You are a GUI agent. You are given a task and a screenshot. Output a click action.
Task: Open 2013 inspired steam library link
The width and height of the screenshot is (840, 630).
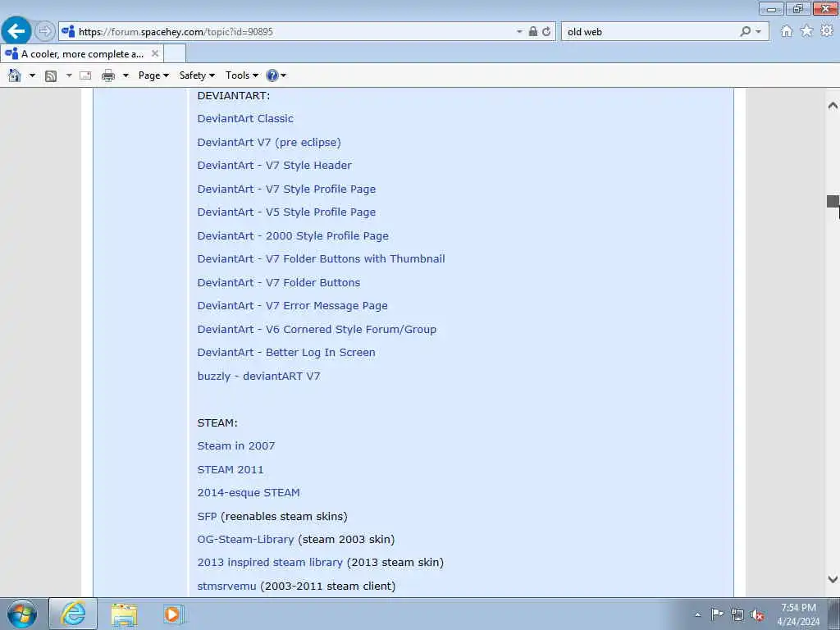[270, 563]
